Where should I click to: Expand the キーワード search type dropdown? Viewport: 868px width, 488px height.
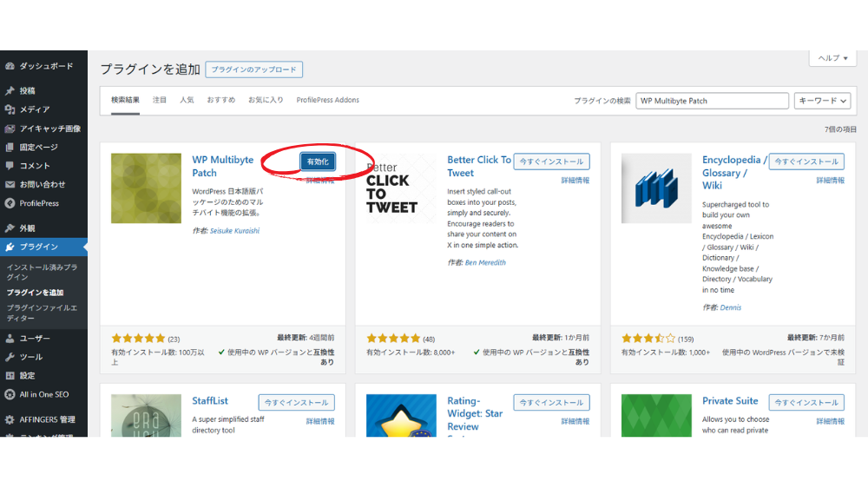point(822,101)
